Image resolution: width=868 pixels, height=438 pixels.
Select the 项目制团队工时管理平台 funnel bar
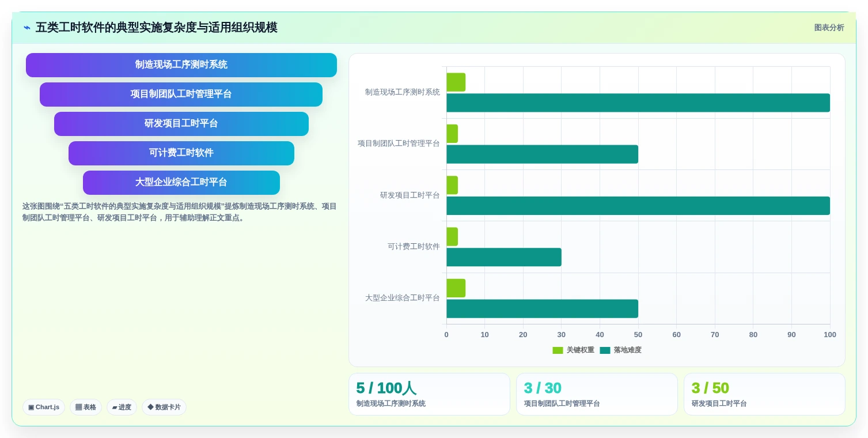pos(181,95)
